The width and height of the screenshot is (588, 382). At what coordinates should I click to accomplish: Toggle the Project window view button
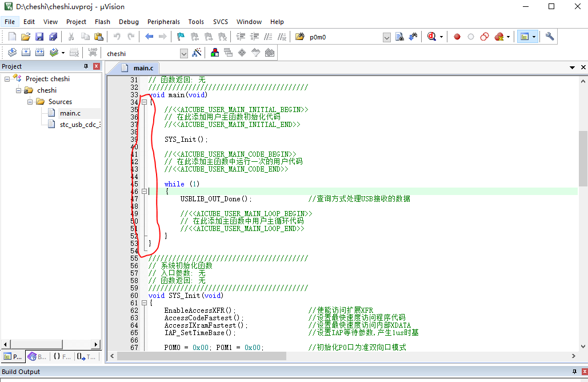point(524,37)
